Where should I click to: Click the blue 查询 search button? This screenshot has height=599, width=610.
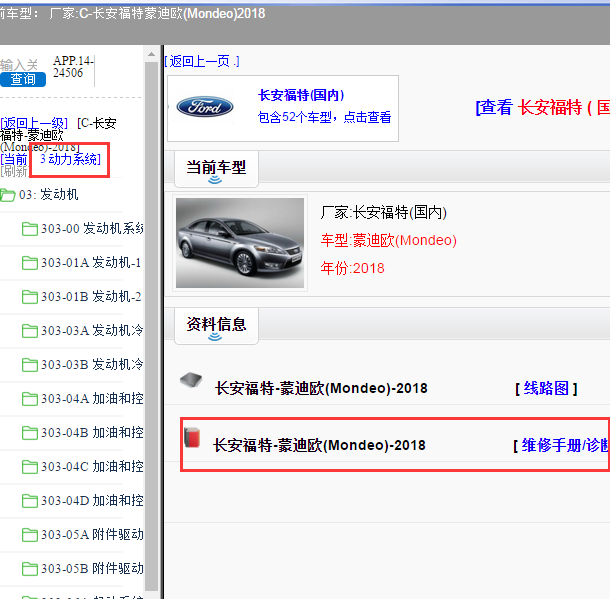pyautogui.click(x=23, y=79)
